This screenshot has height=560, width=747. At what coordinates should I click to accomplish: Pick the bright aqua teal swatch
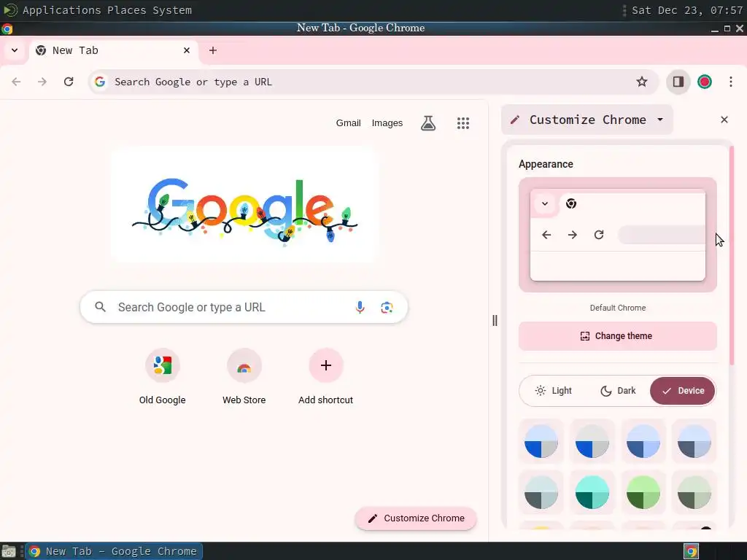click(x=592, y=492)
